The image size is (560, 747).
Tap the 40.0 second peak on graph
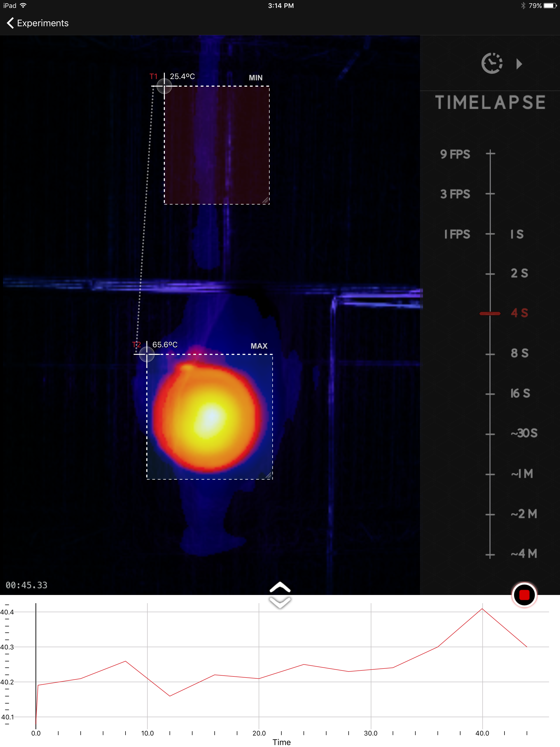[482, 609]
